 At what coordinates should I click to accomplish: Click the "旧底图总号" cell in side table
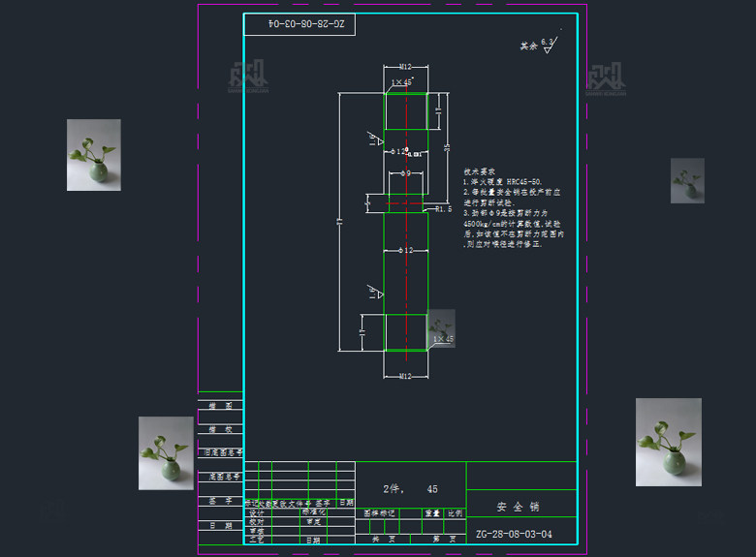pos(220,453)
